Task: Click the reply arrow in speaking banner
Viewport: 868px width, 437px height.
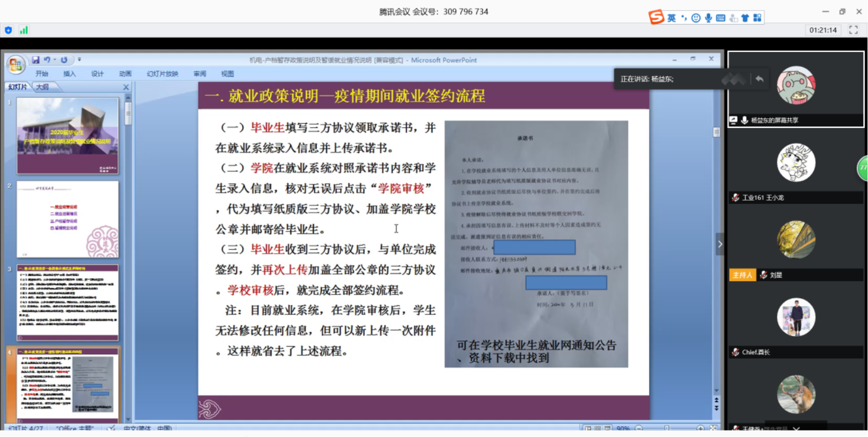Action: click(759, 79)
